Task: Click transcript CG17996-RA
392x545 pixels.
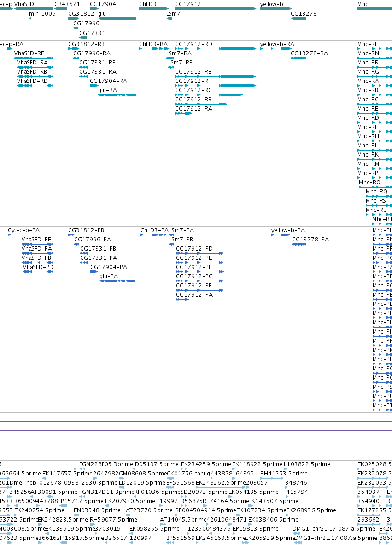Action: click(76, 58)
